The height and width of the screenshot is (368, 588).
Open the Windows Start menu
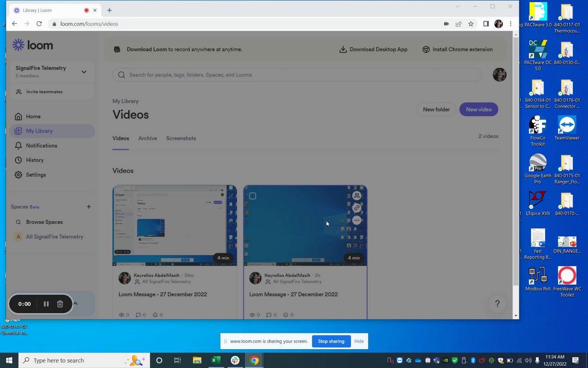[9, 360]
